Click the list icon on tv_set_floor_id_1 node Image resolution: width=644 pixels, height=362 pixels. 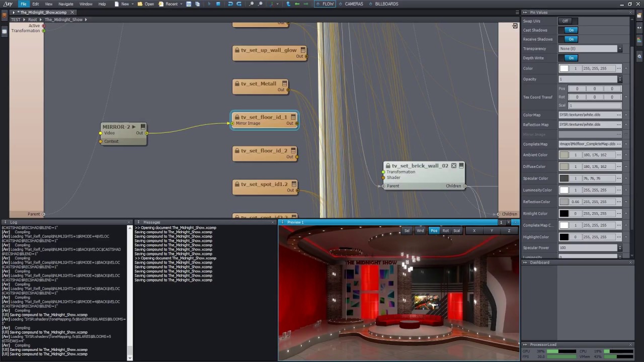293,117
